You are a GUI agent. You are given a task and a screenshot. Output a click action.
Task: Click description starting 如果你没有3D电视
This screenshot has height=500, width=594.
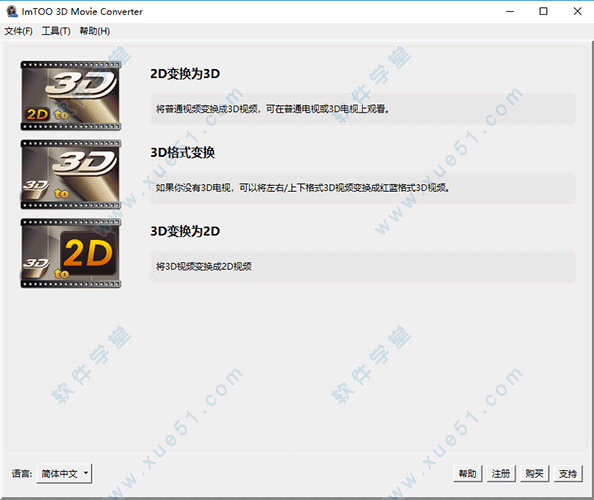[x=363, y=188]
